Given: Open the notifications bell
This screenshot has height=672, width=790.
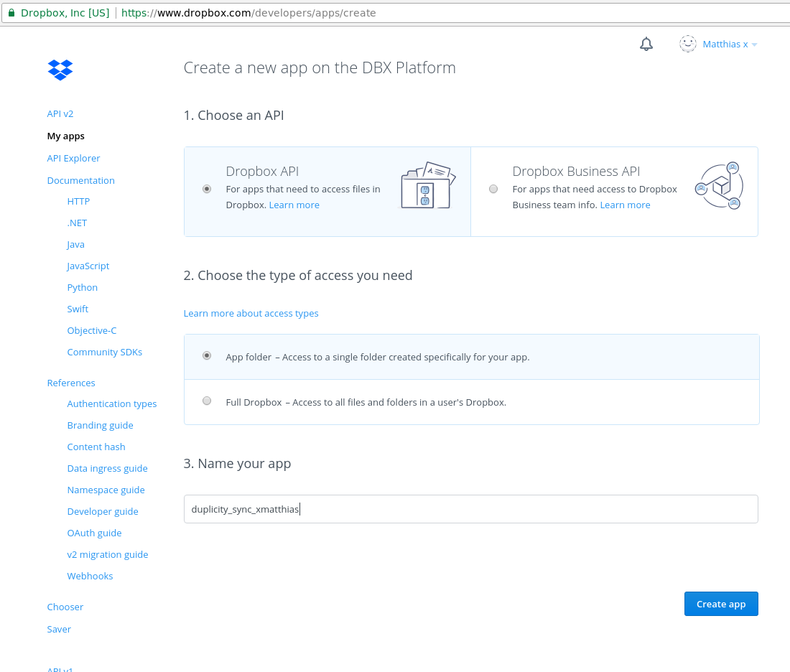Looking at the screenshot, I should (646, 45).
